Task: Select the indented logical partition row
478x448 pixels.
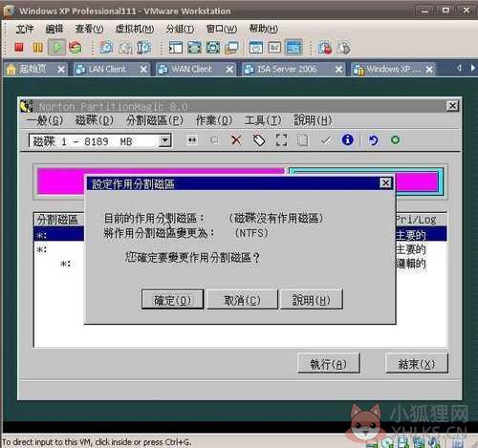Action: [240, 264]
